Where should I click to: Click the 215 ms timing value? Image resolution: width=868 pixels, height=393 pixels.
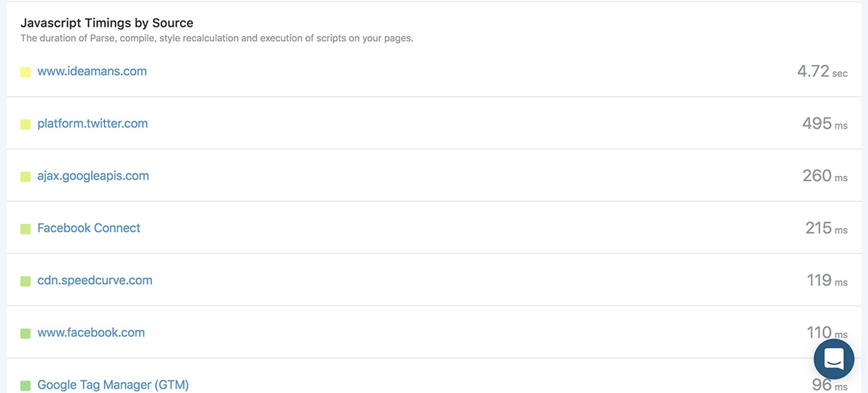pyautogui.click(x=826, y=228)
